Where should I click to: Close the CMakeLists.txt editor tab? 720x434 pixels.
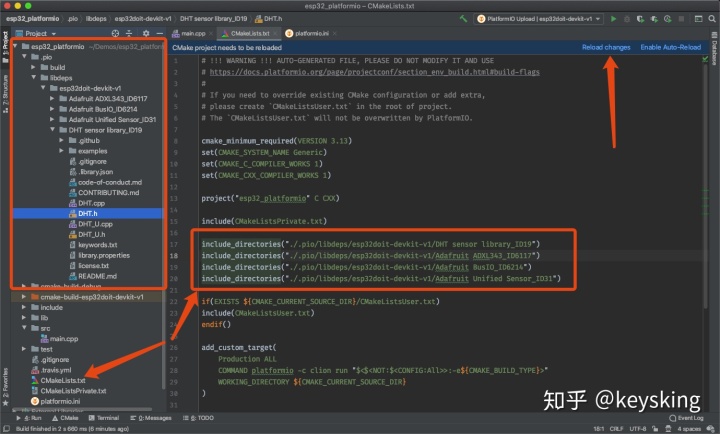coord(275,34)
